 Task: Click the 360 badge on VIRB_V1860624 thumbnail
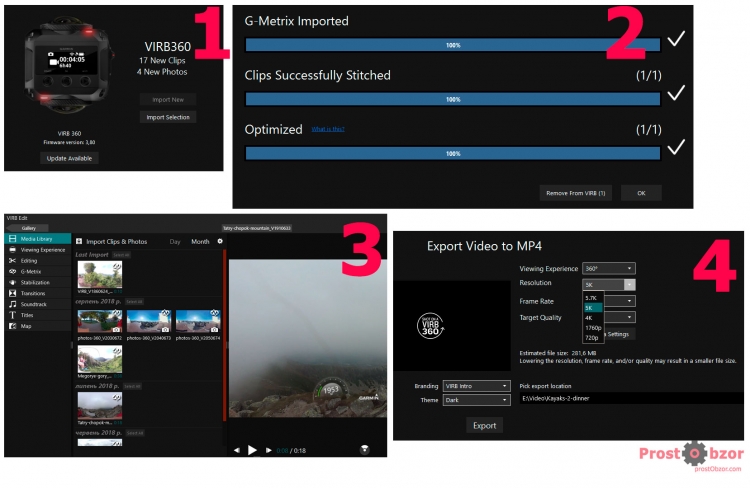click(118, 266)
